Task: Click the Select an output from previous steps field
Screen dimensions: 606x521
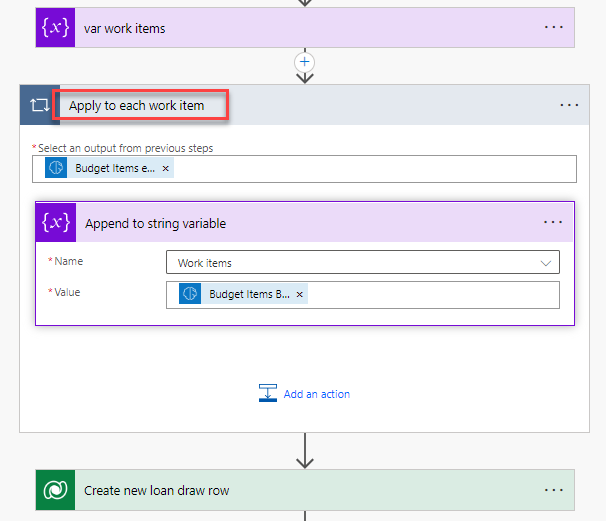Action: click(x=370, y=169)
